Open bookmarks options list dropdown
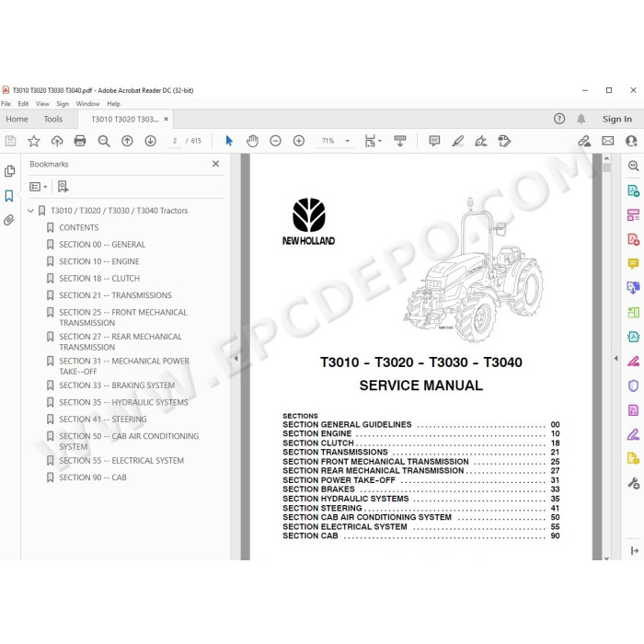The width and height of the screenshot is (644, 644). 39,187
